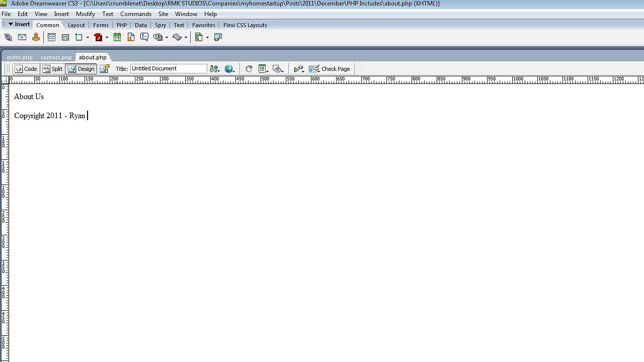Click the ruler origin corner box
Image resolution: width=644 pixels, height=362 pixels.
(4, 79)
